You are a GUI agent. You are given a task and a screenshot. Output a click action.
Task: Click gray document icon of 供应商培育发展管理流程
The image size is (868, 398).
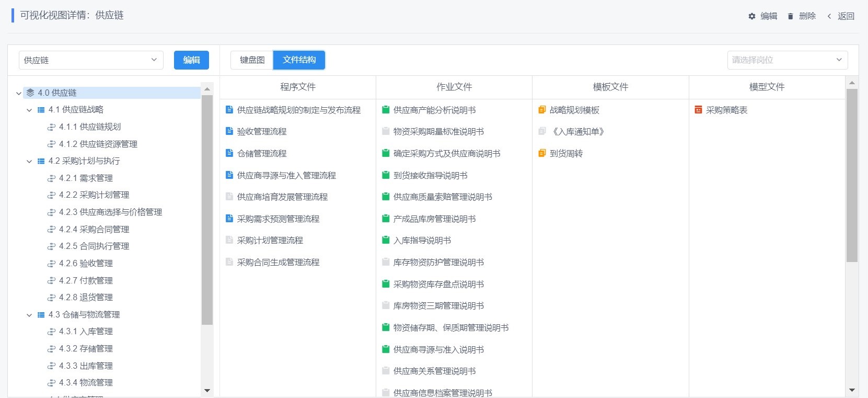pos(229,197)
